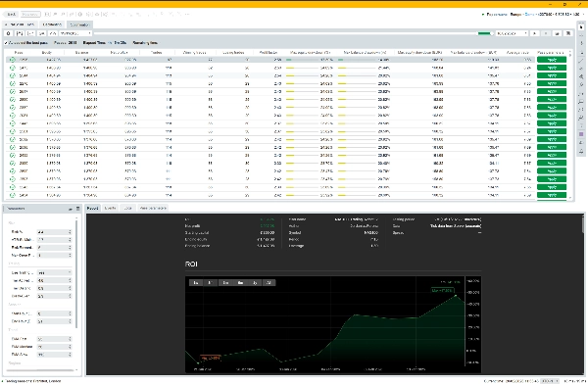
Task: Click the green Max marker on the ROI chart
Action: coord(442,291)
